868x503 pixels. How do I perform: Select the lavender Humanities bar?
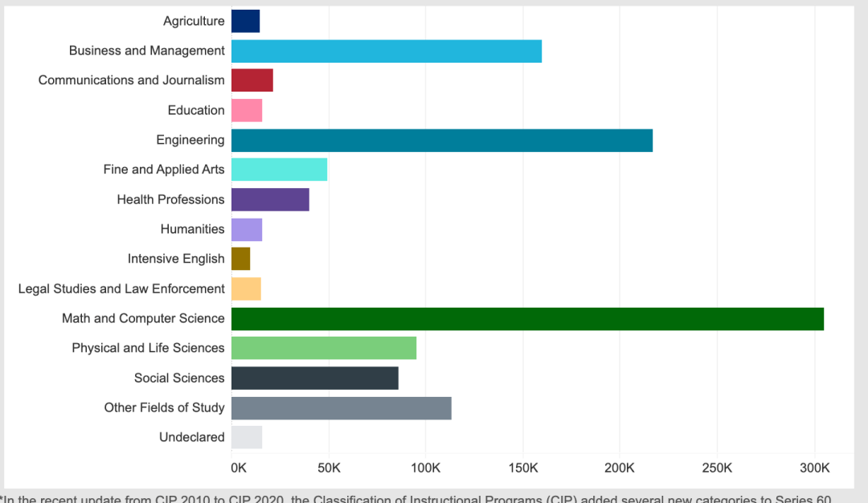[x=246, y=229]
